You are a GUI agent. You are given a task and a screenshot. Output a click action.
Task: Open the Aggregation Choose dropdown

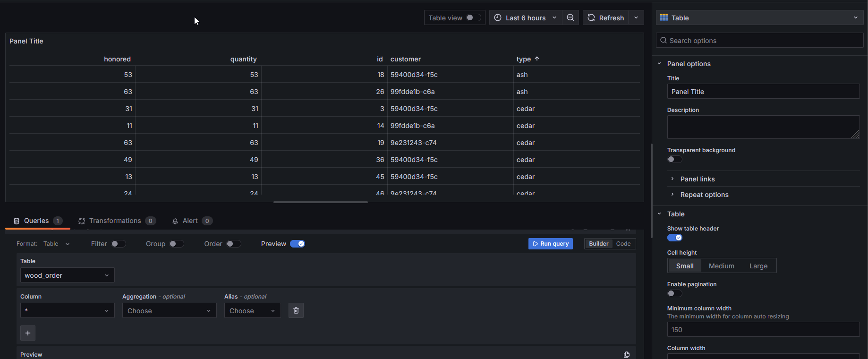coord(169,311)
